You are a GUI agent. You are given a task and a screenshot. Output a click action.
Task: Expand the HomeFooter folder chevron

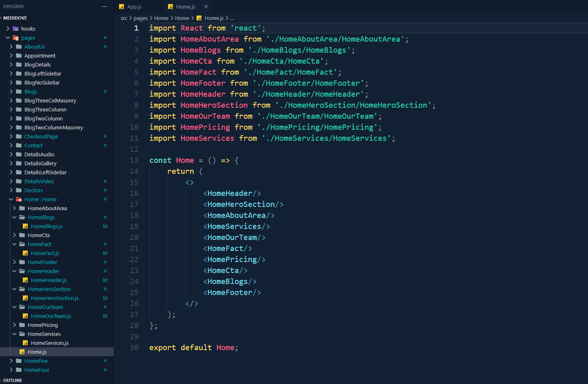click(x=14, y=262)
